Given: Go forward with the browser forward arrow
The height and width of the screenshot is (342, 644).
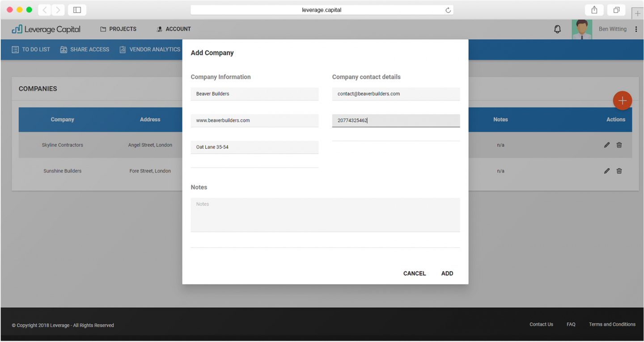Looking at the screenshot, I should pos(58,10).
